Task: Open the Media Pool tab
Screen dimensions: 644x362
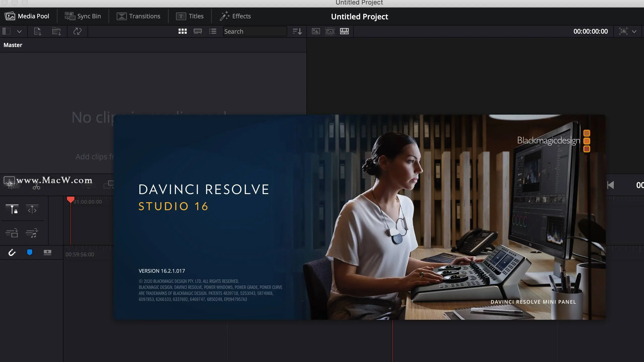Action: tap(27, 16)
